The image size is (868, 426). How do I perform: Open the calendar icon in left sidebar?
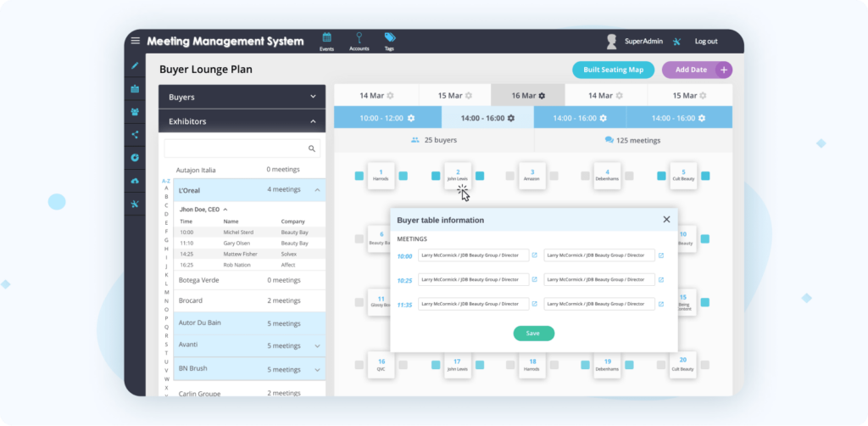[135, 88]
